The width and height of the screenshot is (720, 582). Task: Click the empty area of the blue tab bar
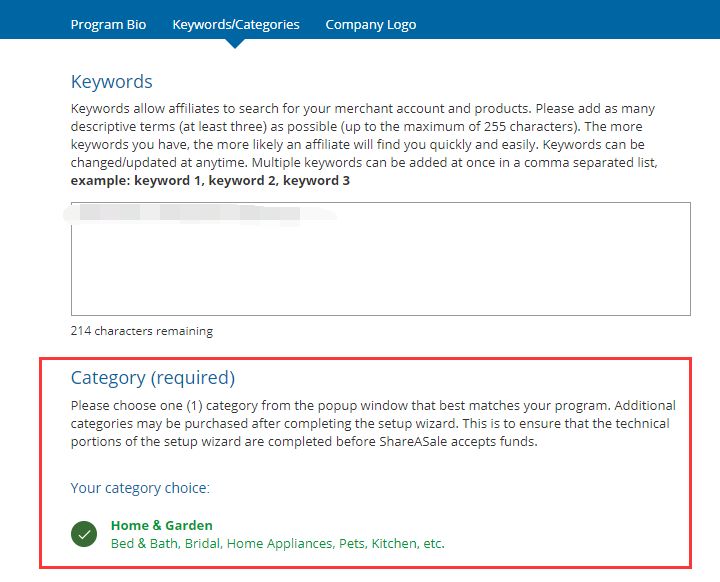click(570, 20)
